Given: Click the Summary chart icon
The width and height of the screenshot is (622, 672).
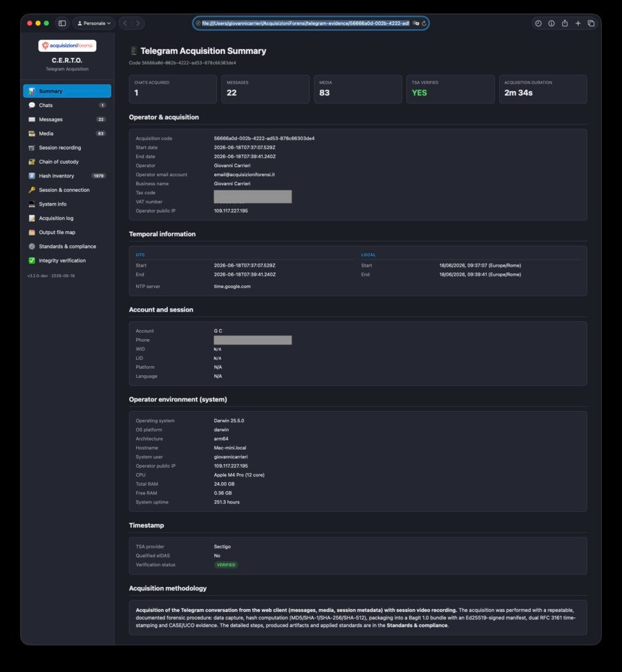Looking at the screenshot, I should (32, 91).
